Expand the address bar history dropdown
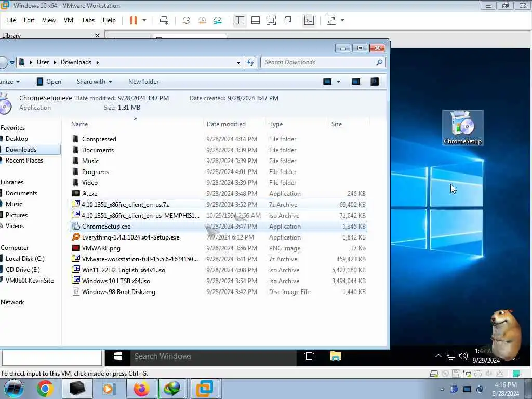The height and width of the screenshot is (399, 532). click(238, 62)
